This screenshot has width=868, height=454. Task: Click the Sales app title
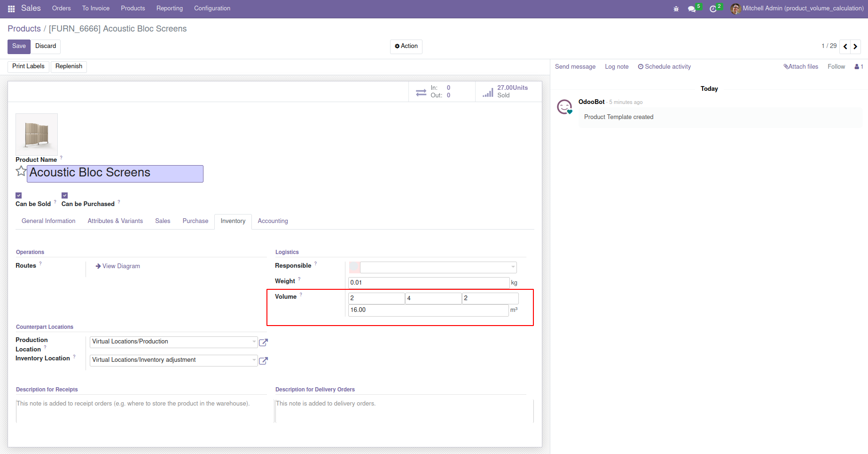pyautogui.click(x=31, y=8)
